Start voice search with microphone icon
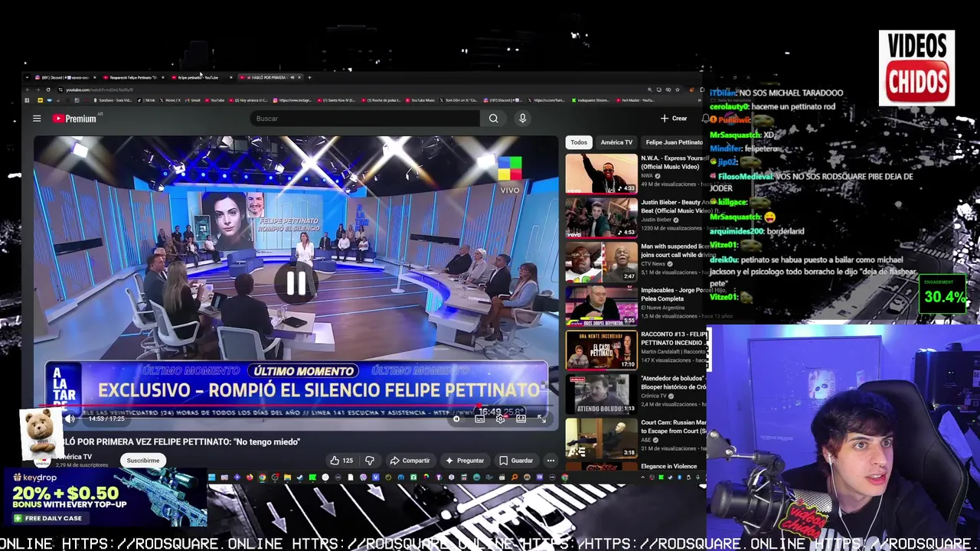This screenshot has width=980, height=551. (522, 119)
